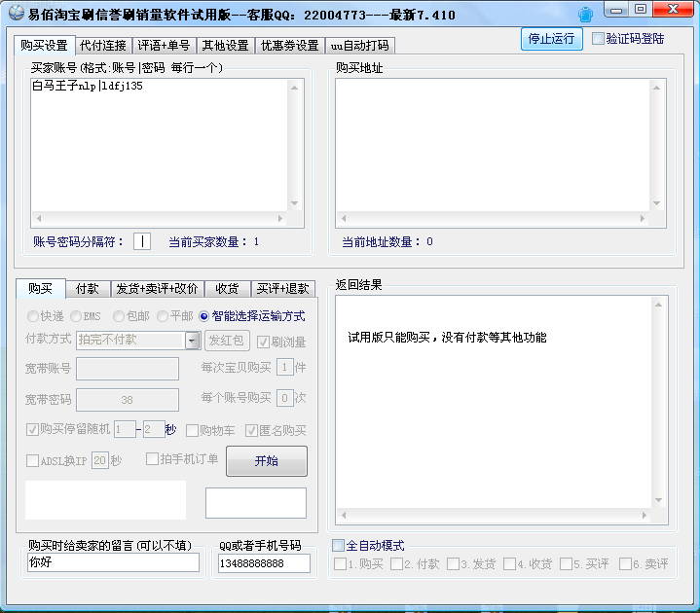
Task: Click the 每次宝贝购买 quantity field
Action: click(x=285, y=367)
